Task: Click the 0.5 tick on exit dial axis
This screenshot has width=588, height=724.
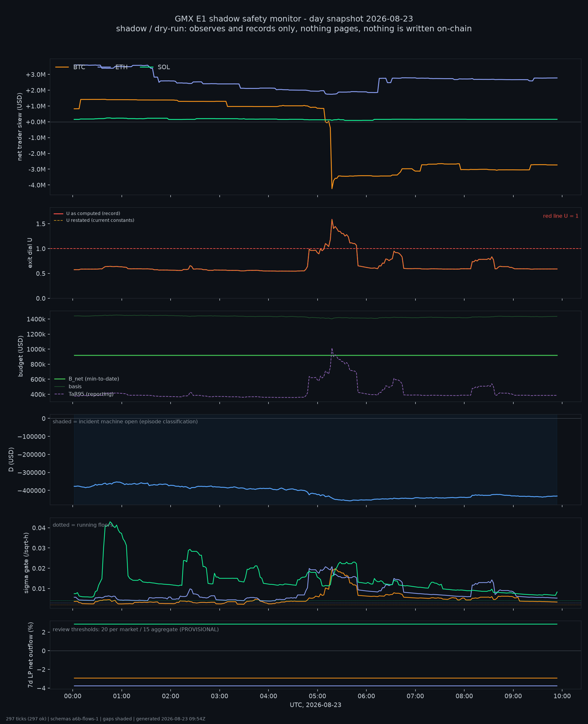Action: pyautogui.click(x=41, y=273)
